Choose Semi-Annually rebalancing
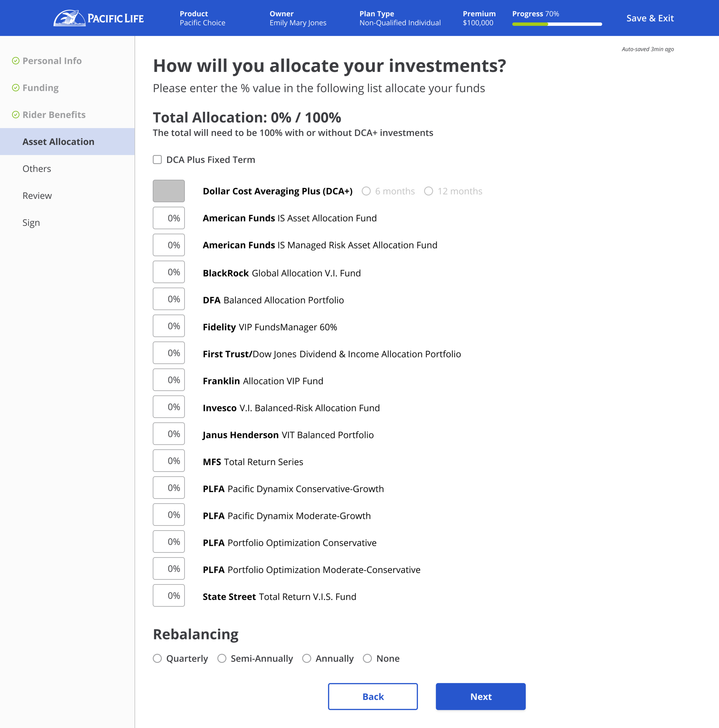The height and width of the screenshot is (728, 719). (x=221, y=658)
